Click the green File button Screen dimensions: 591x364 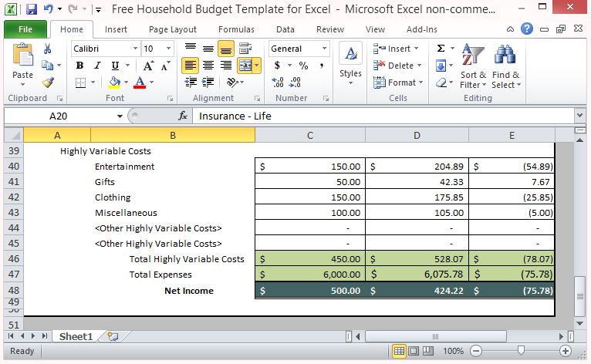coord(25,29)
